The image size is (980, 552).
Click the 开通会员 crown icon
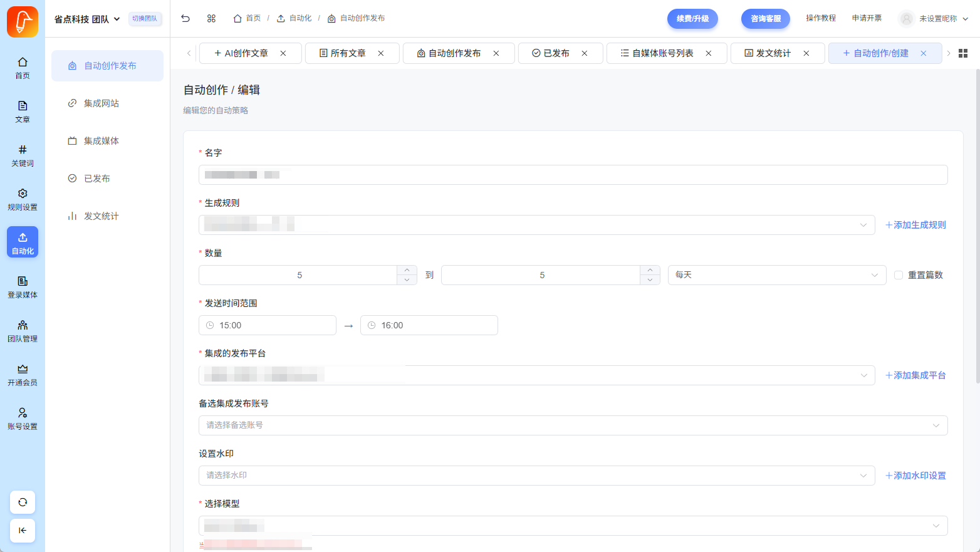pyautogui.click(x=23, y=374)
